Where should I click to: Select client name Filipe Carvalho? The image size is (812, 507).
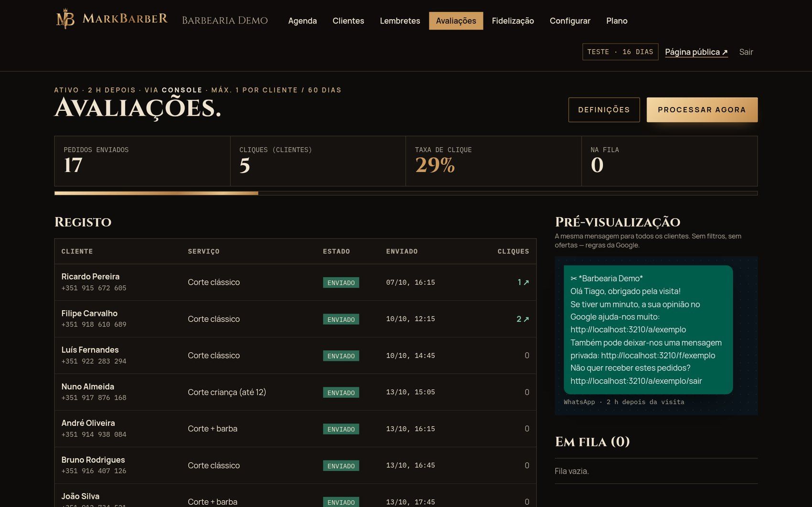89,313
